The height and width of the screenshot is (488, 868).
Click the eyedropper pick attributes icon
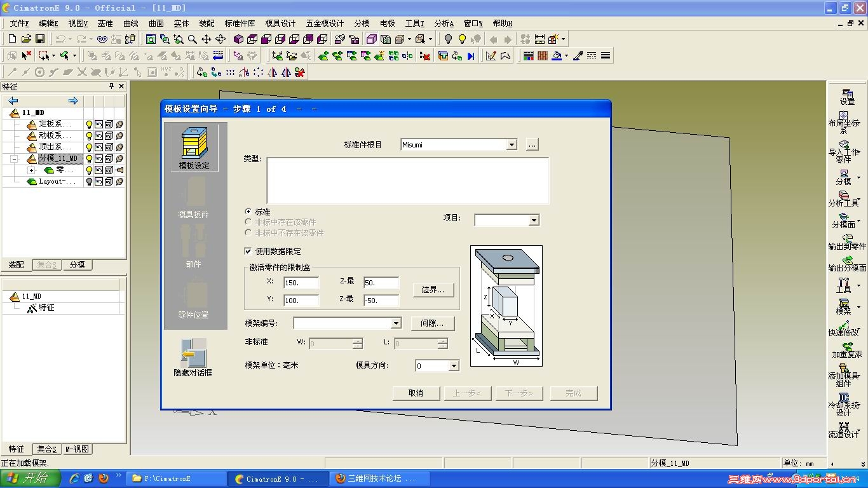click(578, 56)
